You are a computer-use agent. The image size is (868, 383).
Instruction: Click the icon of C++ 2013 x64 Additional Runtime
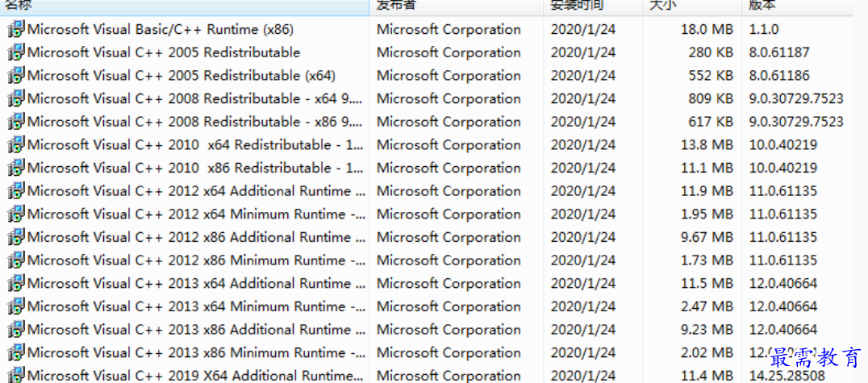point(16,283)
